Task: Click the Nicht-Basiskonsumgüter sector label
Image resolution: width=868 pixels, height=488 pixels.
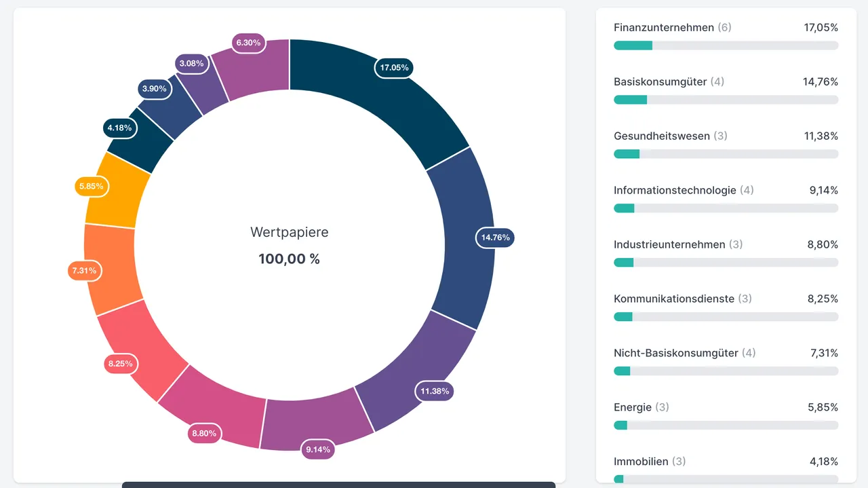Action: [x=676, y=353]
